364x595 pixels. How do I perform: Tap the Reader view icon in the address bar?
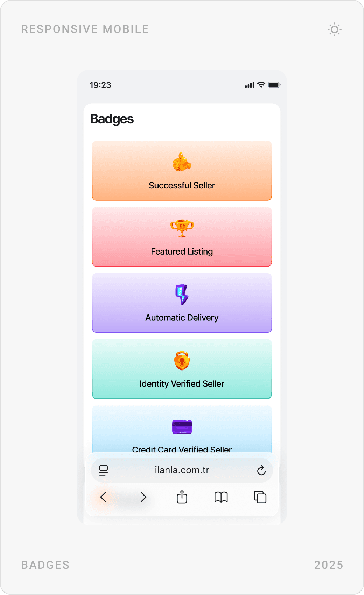tap(103, 470)
